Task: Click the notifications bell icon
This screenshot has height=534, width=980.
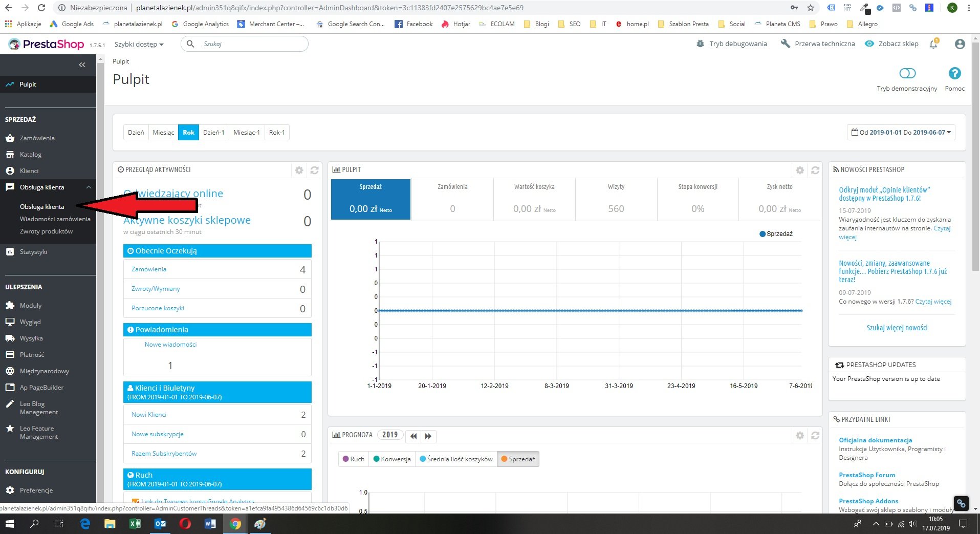Action: tap(933, 44)
